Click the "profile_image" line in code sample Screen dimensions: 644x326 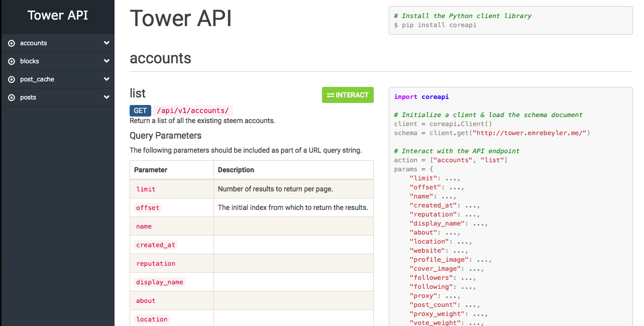pyautogui.click(x=451, y=260)
